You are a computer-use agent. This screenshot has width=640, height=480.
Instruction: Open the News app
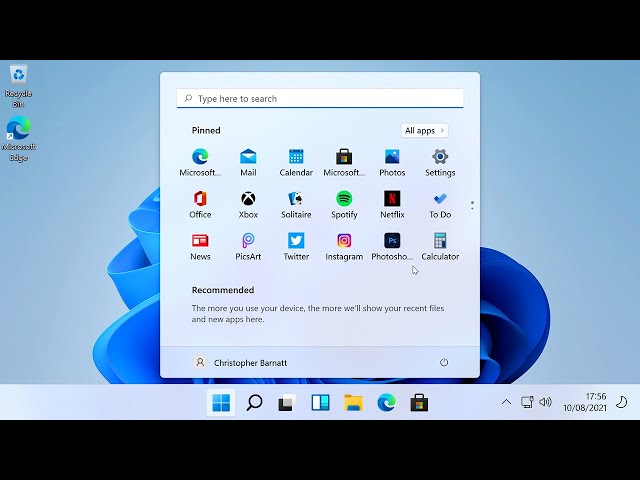coord(200,247)
